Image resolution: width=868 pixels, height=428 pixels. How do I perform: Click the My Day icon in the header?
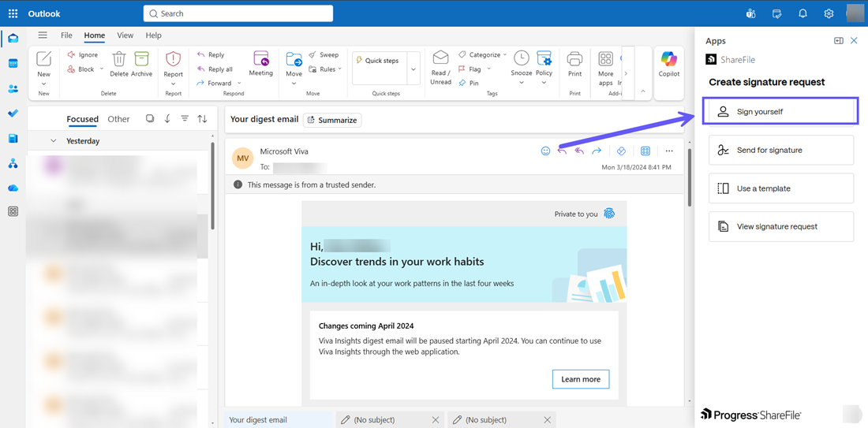[776, 13]
